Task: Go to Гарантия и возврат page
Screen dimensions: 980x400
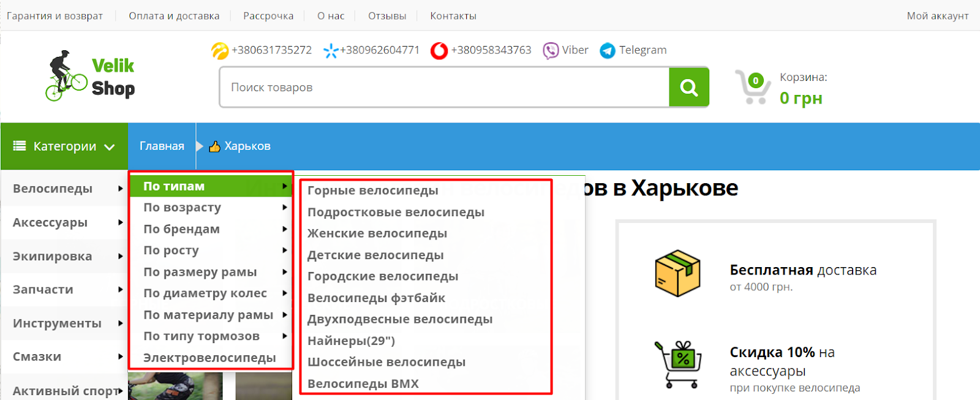Action: 55,16
